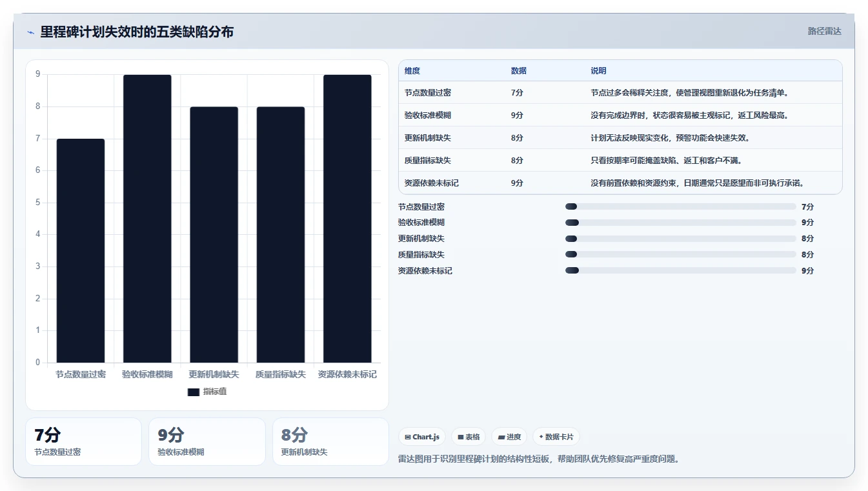Viewport: 868px width, 491px height.
Task: Click description starting 没有前置依赖
Action: point(697,183)
